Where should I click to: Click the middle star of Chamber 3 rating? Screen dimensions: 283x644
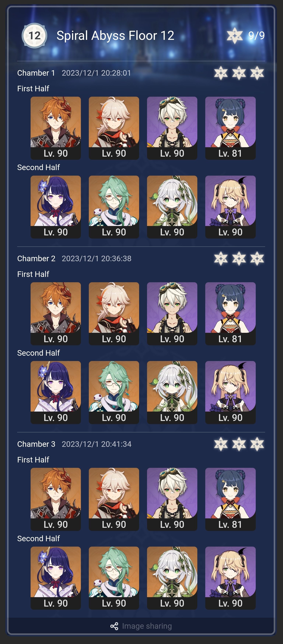(239, 444)
